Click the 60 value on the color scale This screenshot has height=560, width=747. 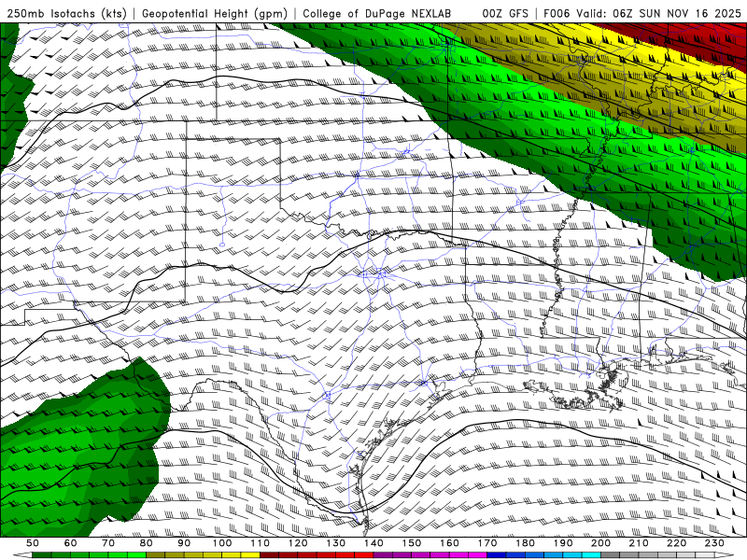(x=71, y=543)
